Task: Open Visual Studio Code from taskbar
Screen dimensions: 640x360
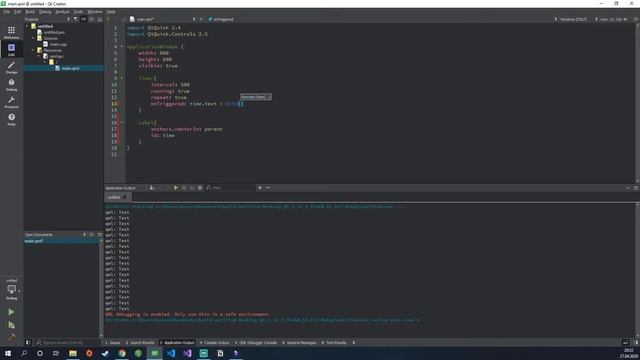Action: (171, 353)
